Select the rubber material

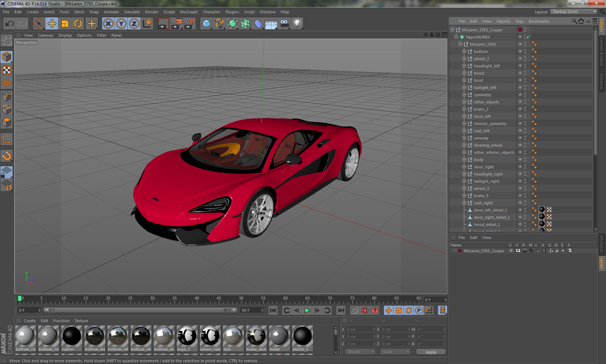tap(72, 338)
